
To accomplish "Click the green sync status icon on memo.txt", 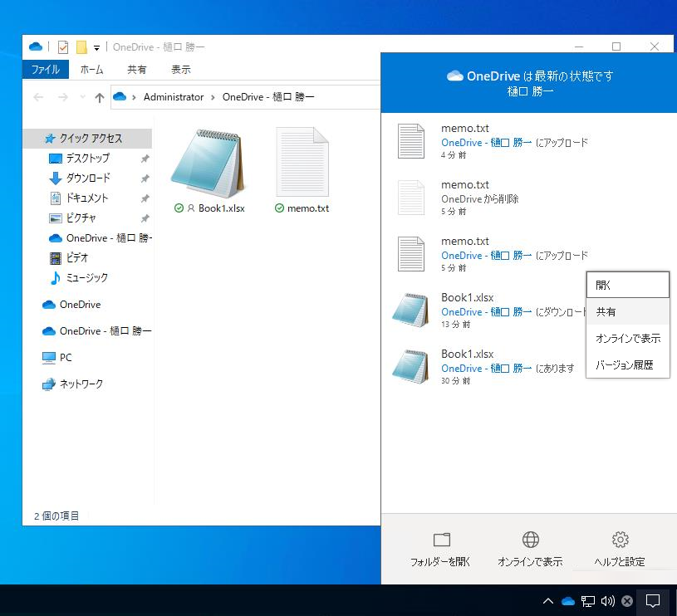I will click(x=279, y=208).
